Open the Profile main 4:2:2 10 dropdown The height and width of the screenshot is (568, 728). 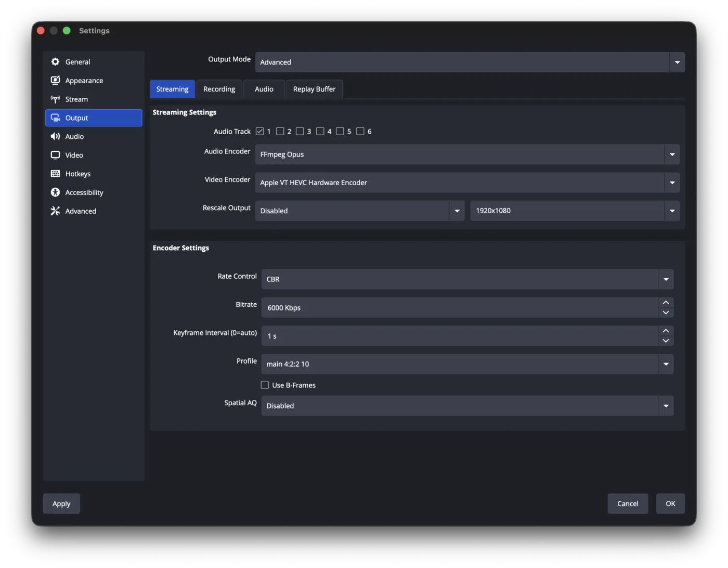tap(467, 364)
